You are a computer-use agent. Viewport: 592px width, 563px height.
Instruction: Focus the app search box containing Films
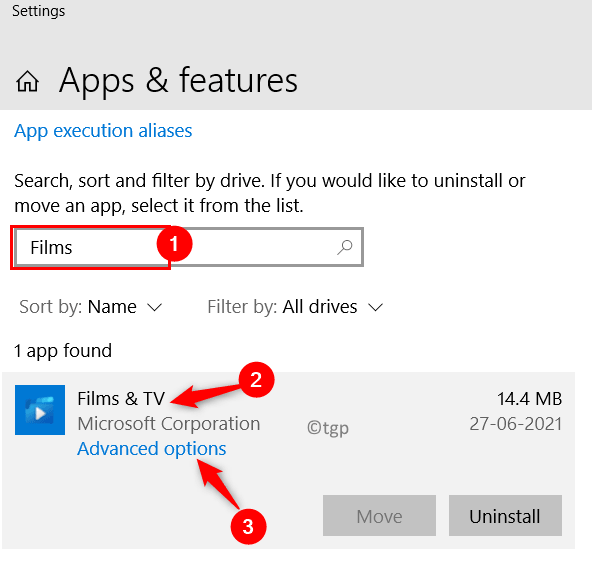tap(189, 247)
